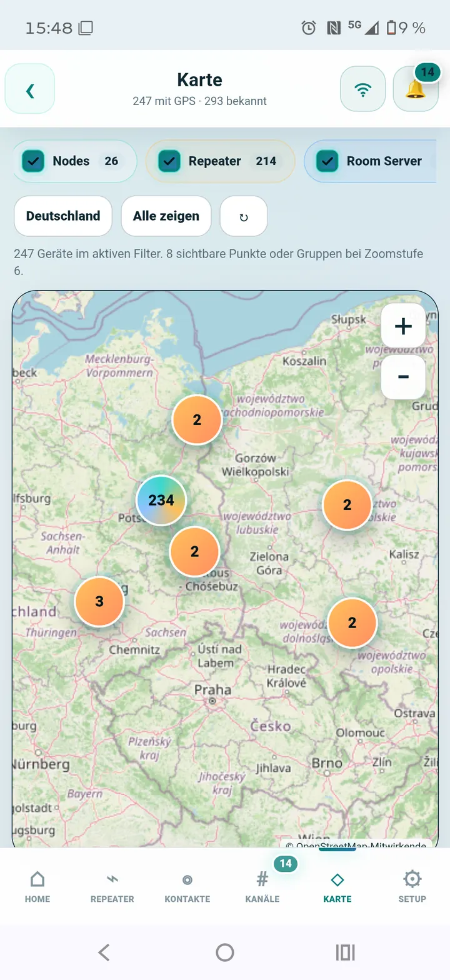Viewport: 450px width, 980px height.
Task: Zoom in with the plus button
Action: click(x=403, y=326)
